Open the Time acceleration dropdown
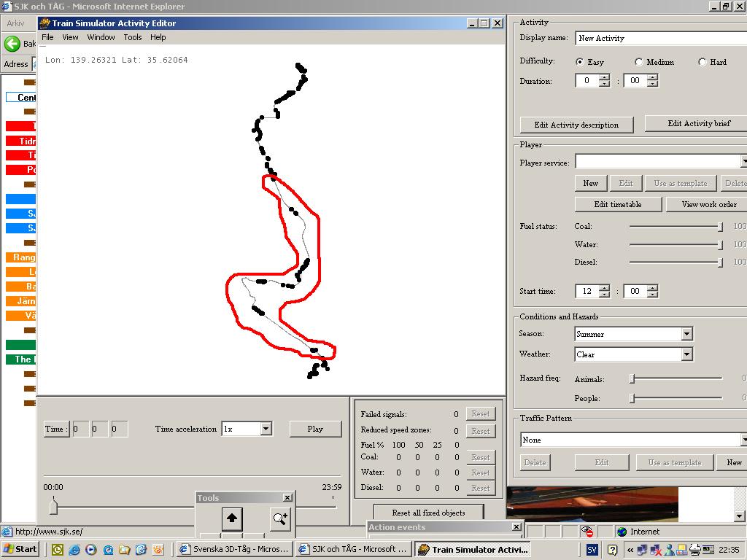 pyautogui.click(x=266, y=429)
